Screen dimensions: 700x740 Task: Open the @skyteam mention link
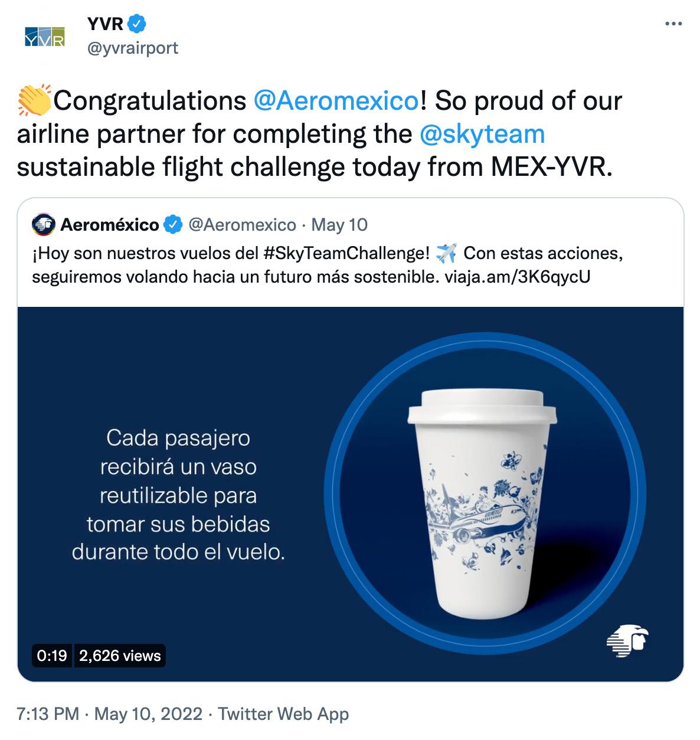(x=482, y=134)
